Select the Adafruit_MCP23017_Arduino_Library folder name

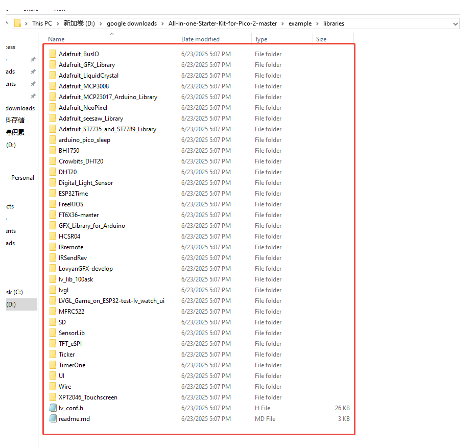click(x=108, y=97)
